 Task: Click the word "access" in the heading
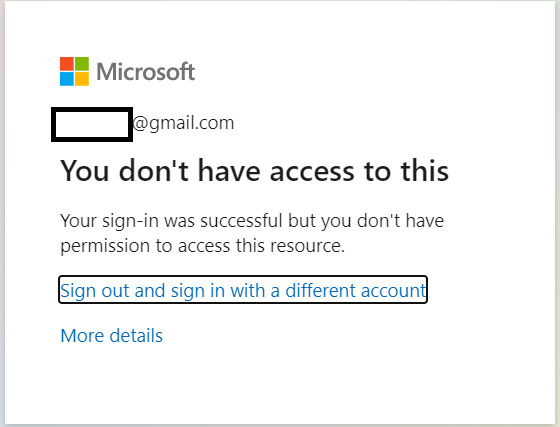click(312, 173)
